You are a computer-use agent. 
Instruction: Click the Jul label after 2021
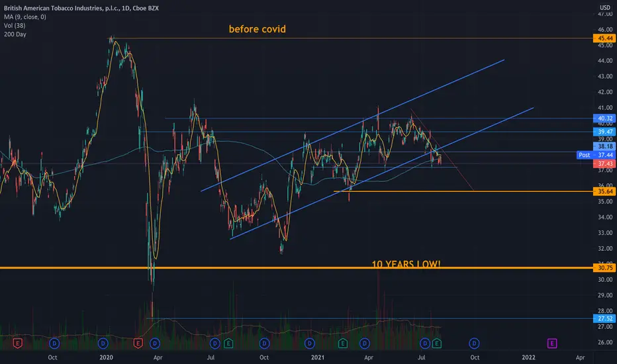click(x=422, y=357)
